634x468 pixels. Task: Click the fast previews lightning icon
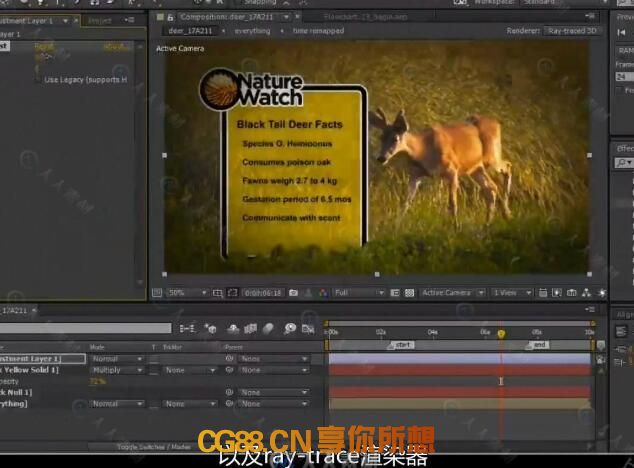click(557, 292)
